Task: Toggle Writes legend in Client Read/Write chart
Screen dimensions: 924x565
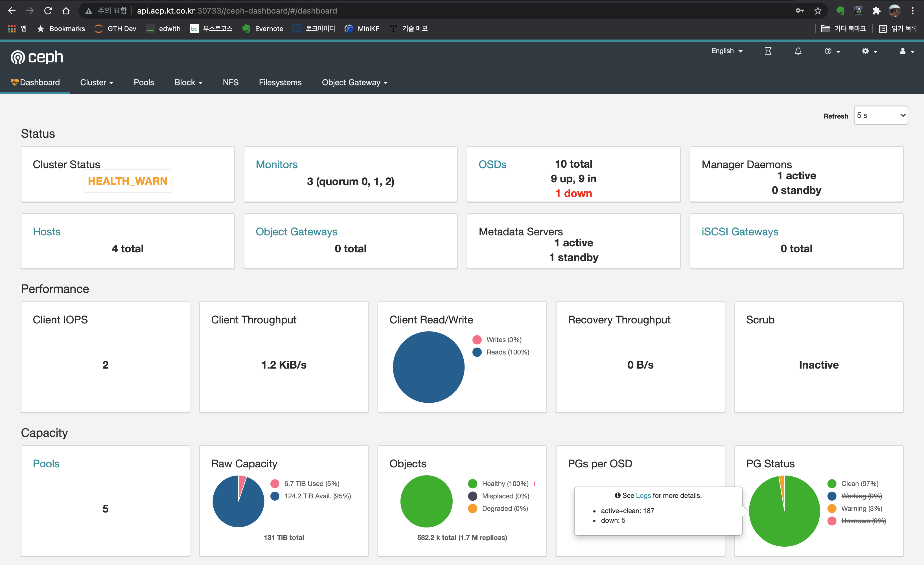Action: (x=503, y=340)
